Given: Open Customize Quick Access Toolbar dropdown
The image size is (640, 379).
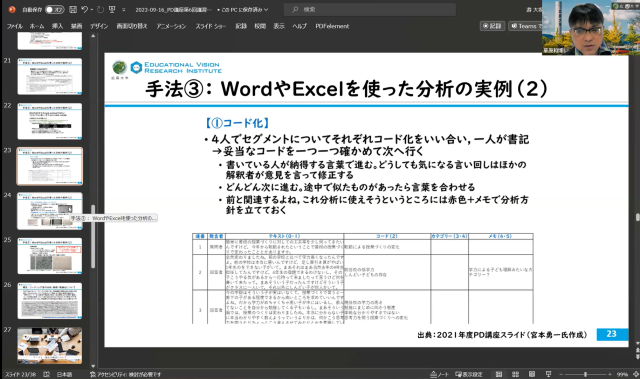Looking at the screenshot, I should click(124, 10).
